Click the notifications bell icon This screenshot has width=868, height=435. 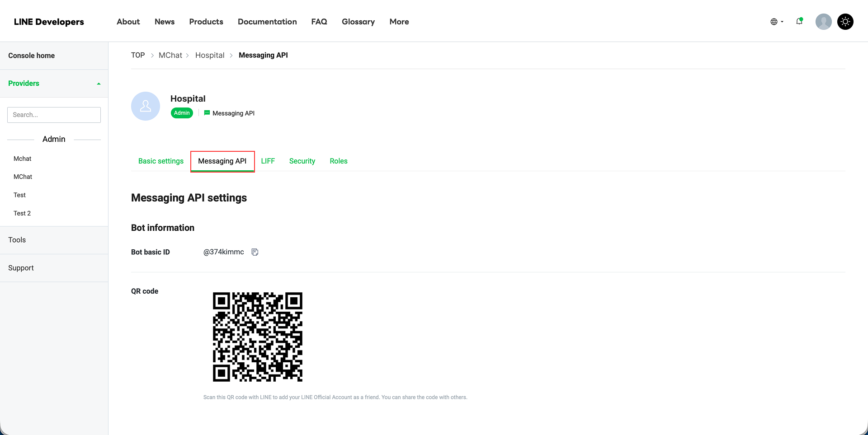pyautogui.click(x=799, y=21)
